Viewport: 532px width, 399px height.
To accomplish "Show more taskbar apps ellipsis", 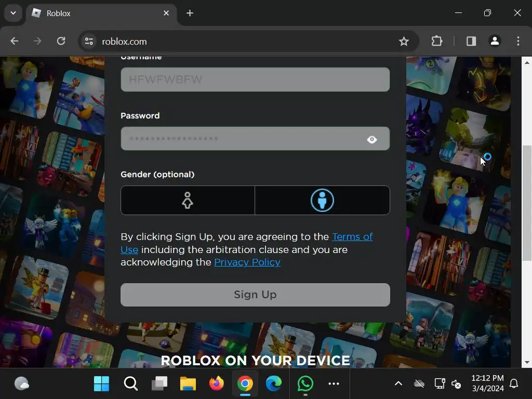I will 334,384.
